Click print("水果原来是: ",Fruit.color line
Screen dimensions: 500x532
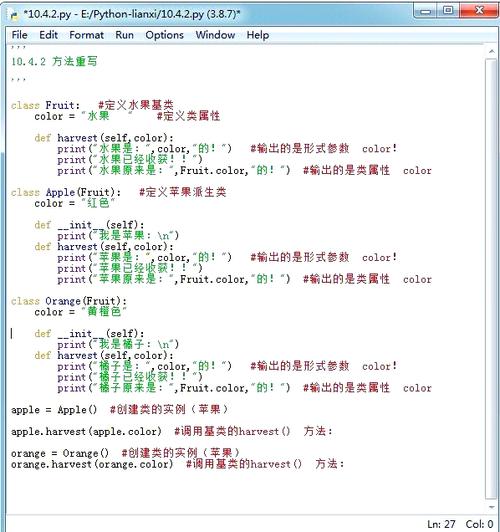coord(174,170)
